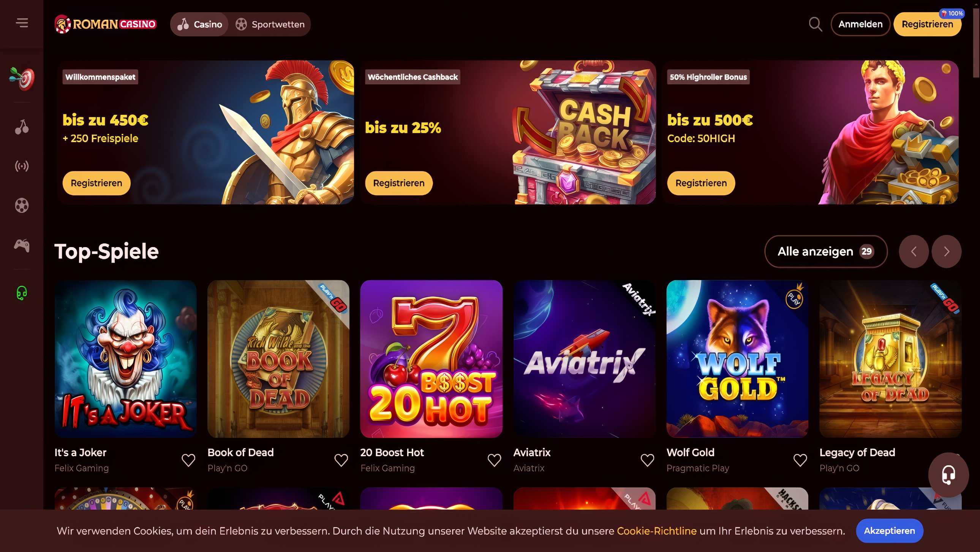Select the Casino tab

(200, 24)
